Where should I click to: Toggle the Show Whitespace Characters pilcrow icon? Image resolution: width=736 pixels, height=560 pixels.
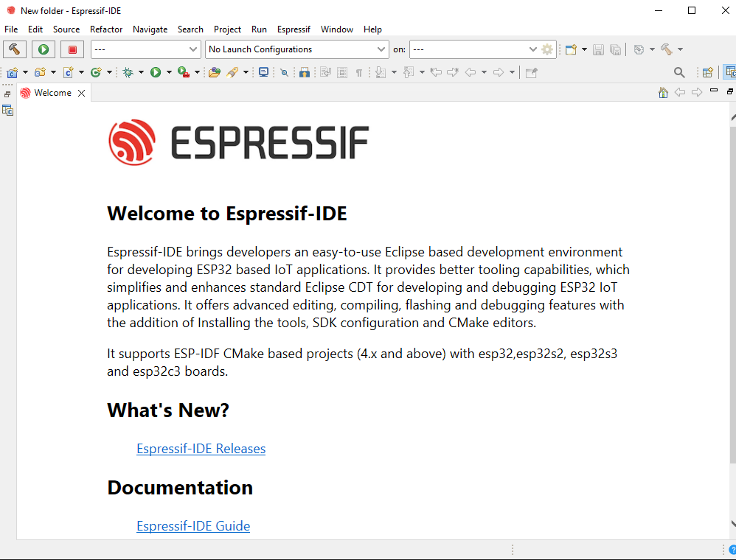click(x=359, y=72)
